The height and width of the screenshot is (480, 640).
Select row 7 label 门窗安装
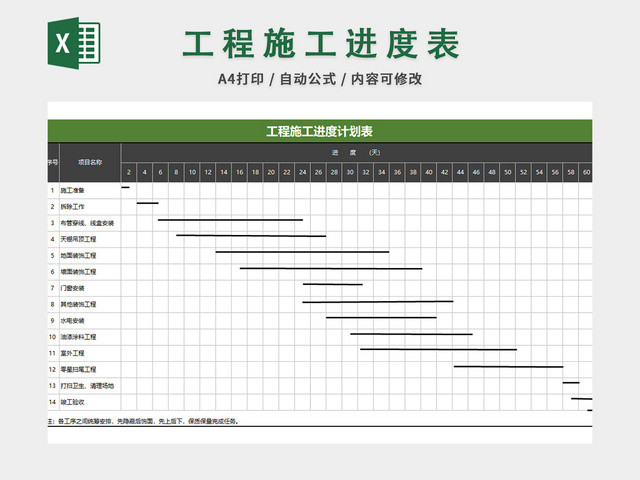[72, 288]
